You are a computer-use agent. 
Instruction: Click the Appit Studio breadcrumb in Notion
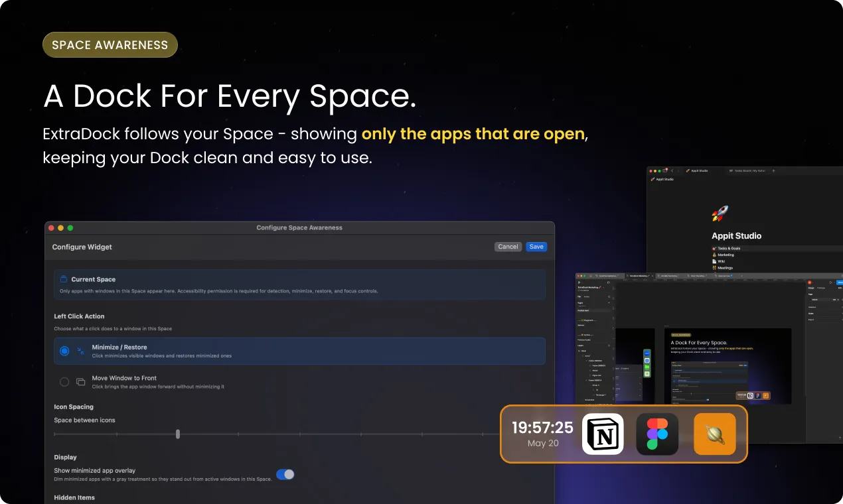pyautogui.click(x=662, y=179)
